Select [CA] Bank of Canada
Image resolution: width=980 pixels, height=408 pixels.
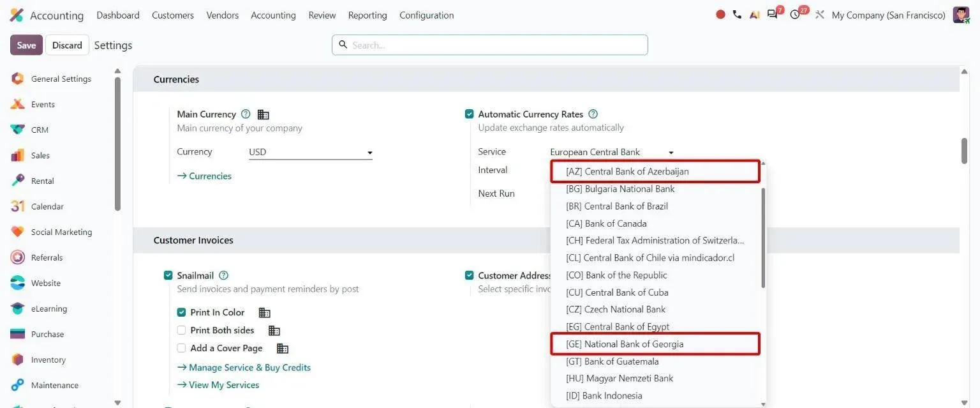(655, 223)
